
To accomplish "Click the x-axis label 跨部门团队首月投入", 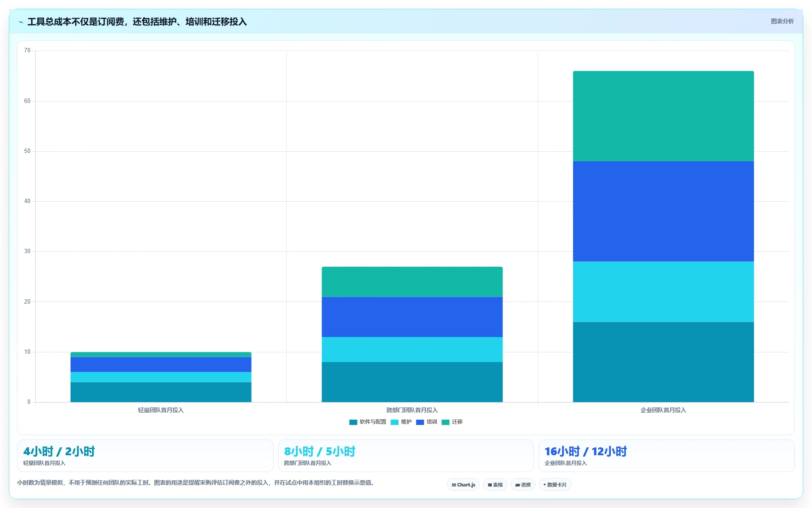I will click(x=412, y=410).
